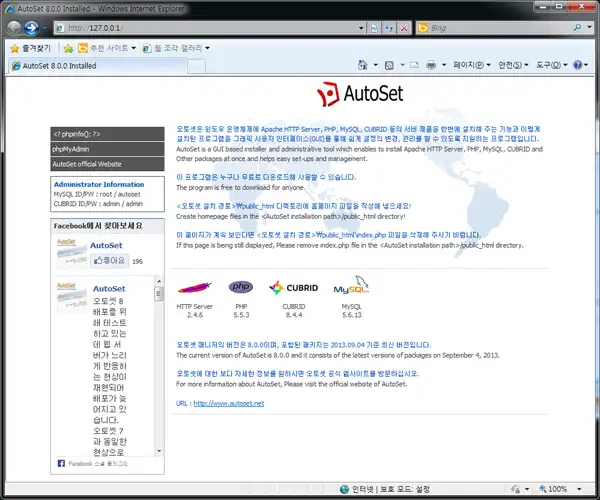Click the Refresh page icon

point(389,28)
